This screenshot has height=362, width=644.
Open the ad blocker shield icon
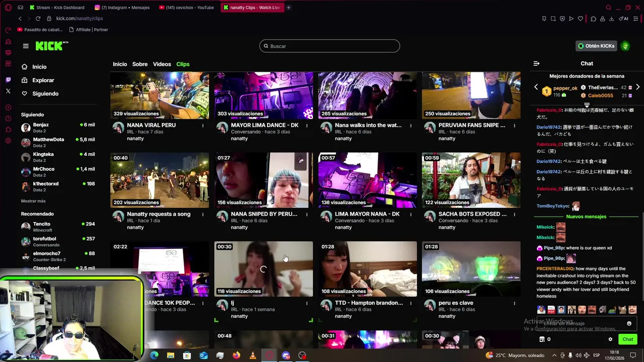562,19
